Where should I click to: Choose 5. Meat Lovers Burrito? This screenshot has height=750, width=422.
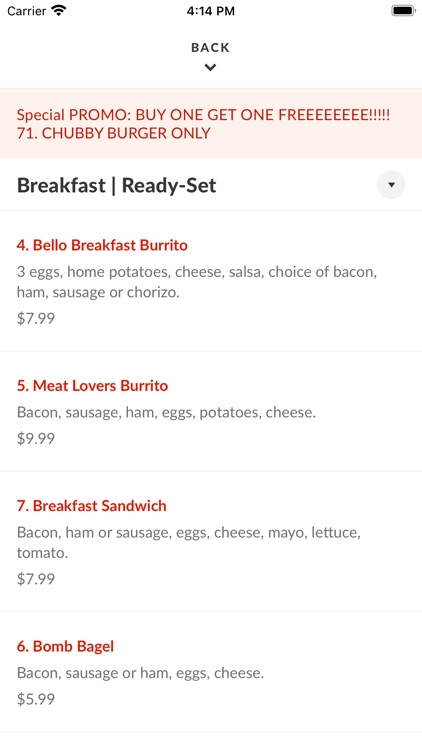pyautogui.click(x=92, y=386)
